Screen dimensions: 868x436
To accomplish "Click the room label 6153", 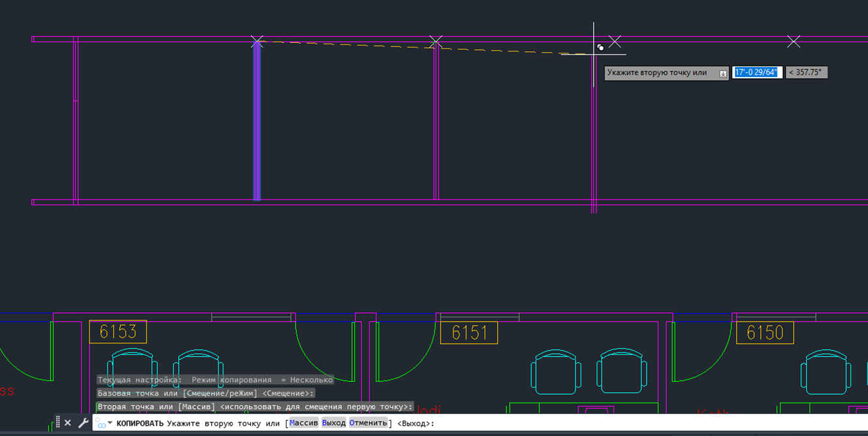I will coord(118,332).
